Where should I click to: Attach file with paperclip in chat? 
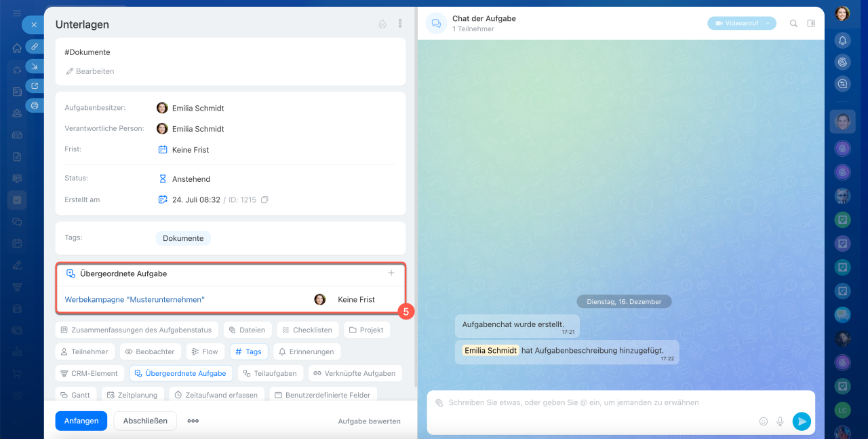[x=439, y=402]
